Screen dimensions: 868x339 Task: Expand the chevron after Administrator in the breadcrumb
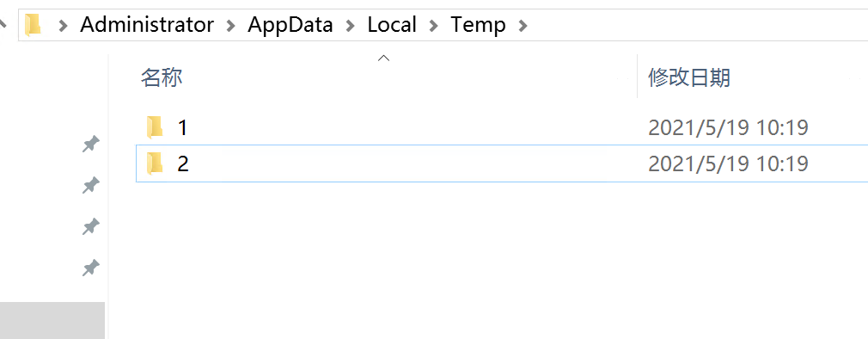click(x=231, y=26)
